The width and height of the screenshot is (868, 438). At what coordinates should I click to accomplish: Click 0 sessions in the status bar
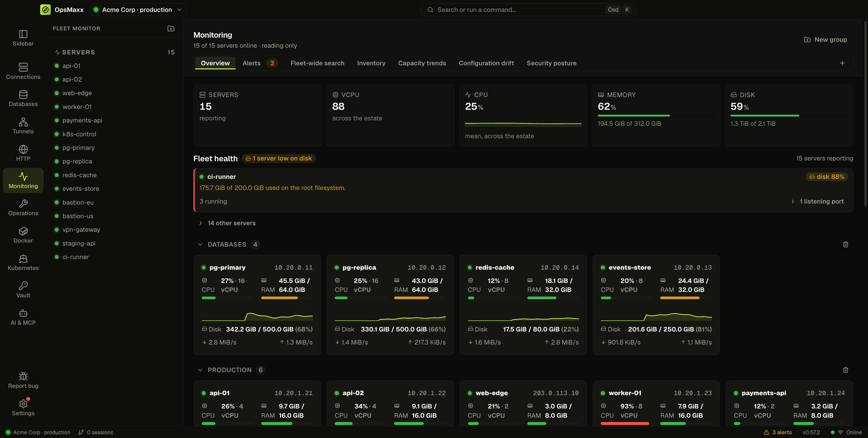95,432
